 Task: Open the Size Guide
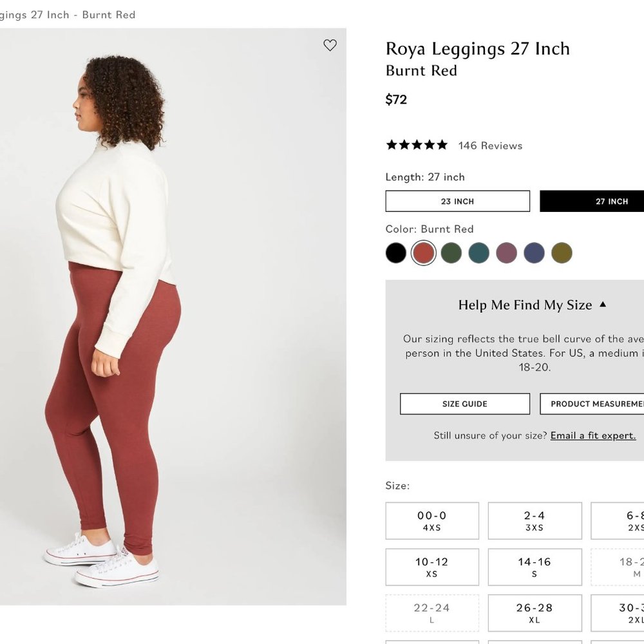tap(464, 404)
